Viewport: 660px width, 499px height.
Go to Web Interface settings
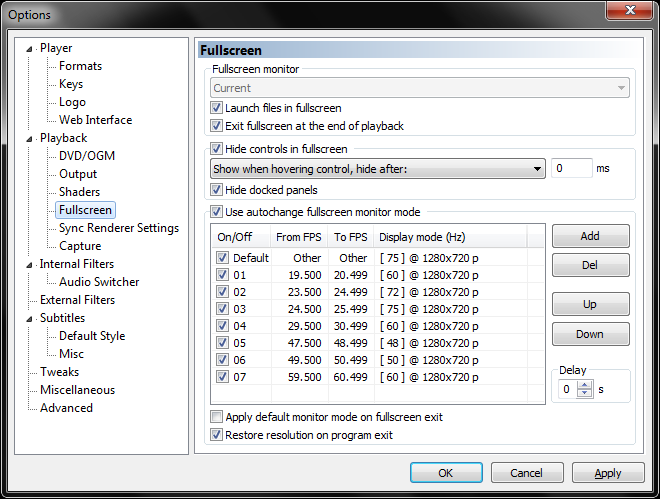click(x=95, y=120)
